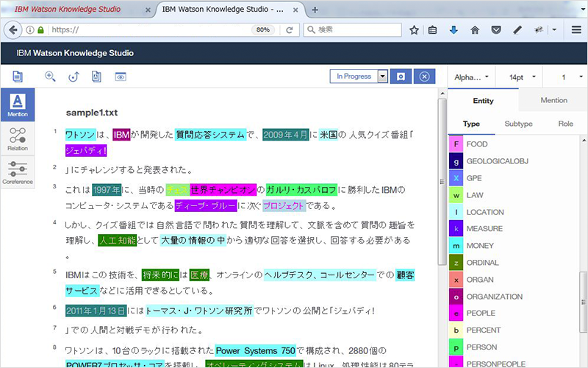Choose PERCENT entity type

pyautogui.click(x=484, y=330)
